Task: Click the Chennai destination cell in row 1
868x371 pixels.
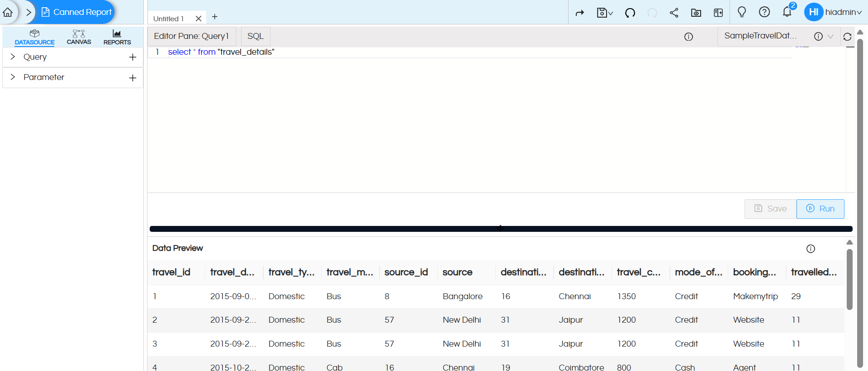Action: [x=574, y=296]
